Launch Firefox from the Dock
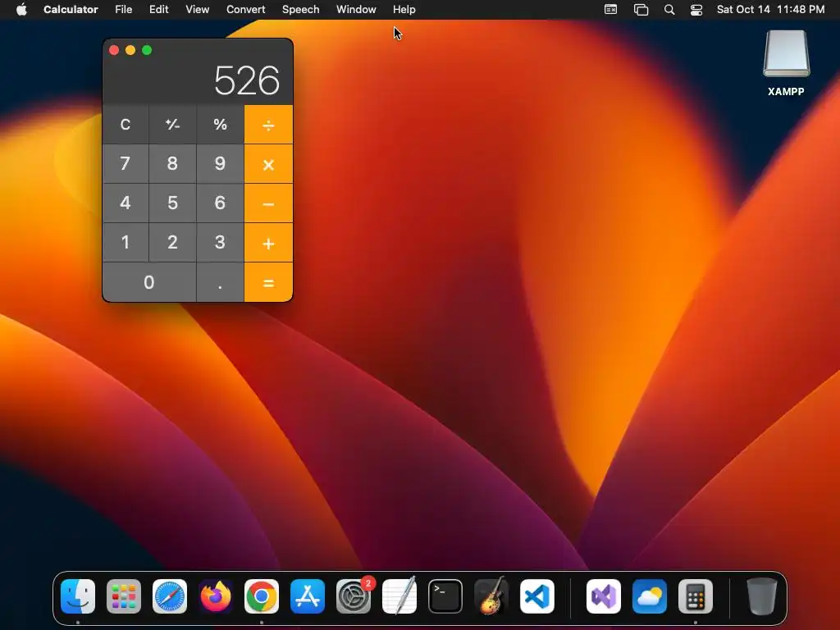840x630 pixels. pyautogui.click(x=216, y=596)
